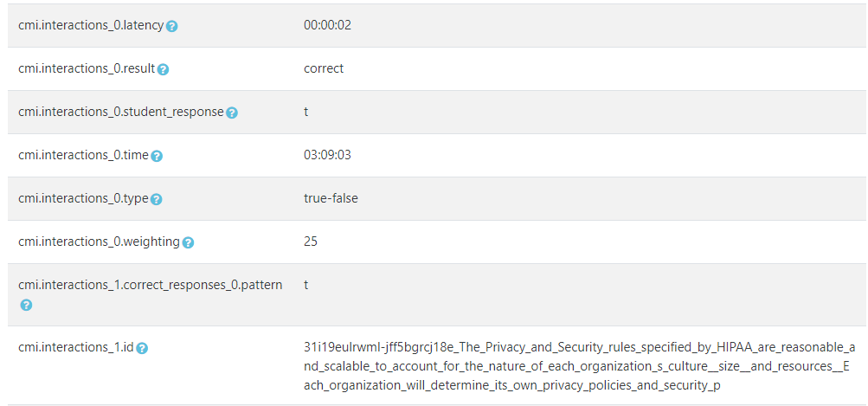Select the type value "true-false"
The image size is (868, 406).
331,198
